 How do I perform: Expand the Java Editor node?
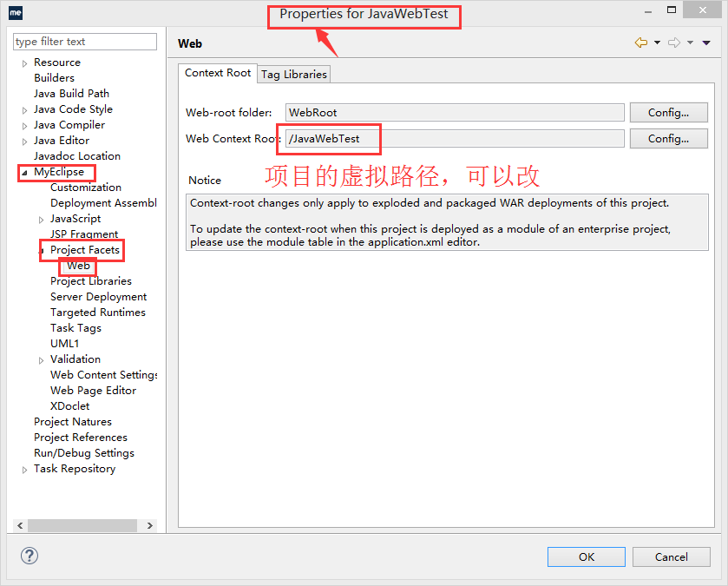(x=24, y=142)
